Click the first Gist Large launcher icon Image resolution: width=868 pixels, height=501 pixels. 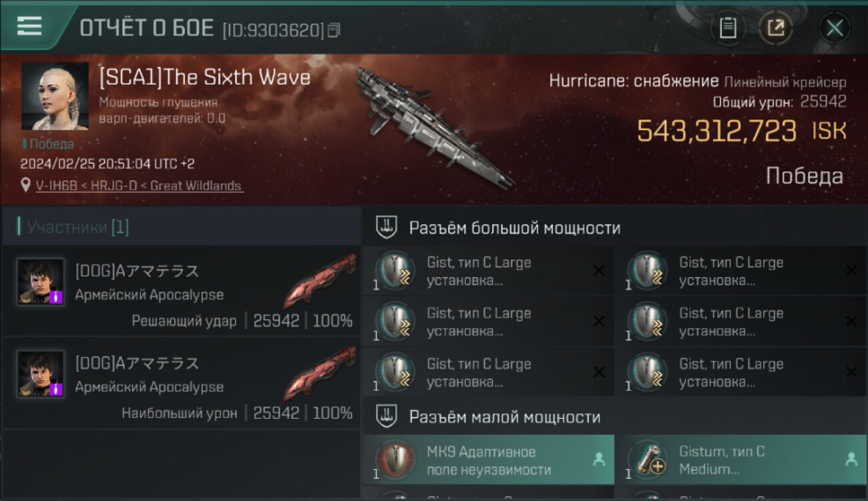[395, 271]
